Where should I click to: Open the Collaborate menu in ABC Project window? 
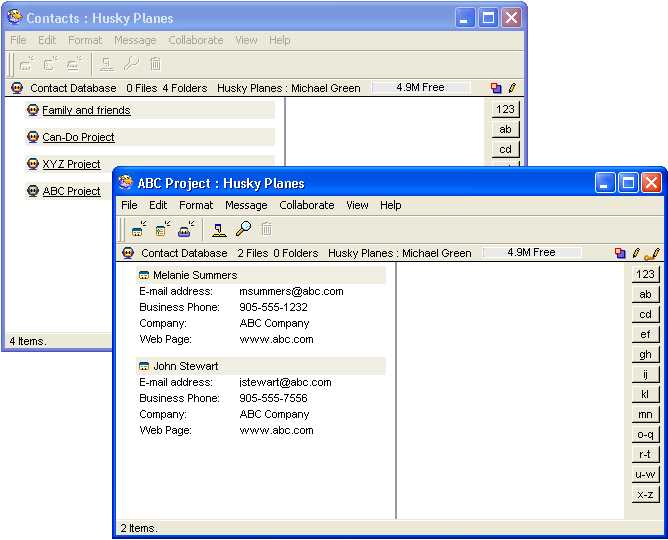(306, 205)
